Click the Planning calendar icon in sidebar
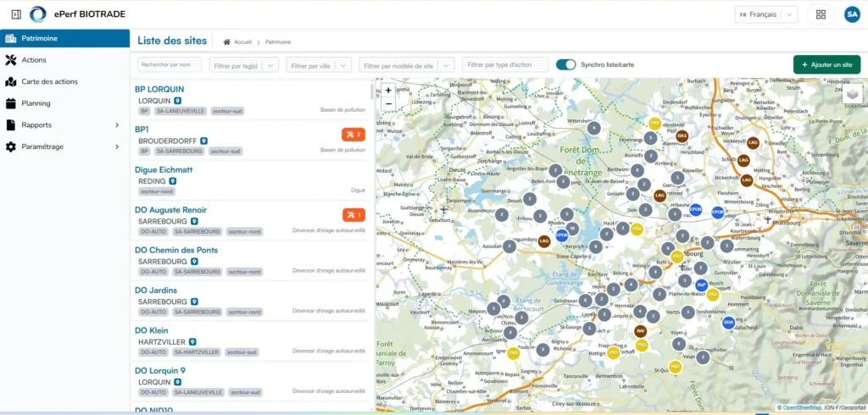This screenshot has width=868, height=415. click(x=11, y=103)
